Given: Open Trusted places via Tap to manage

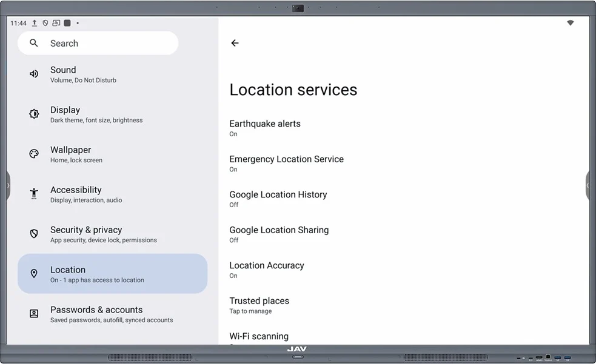Looking at the screenshot, I should [x=259, y=305].
